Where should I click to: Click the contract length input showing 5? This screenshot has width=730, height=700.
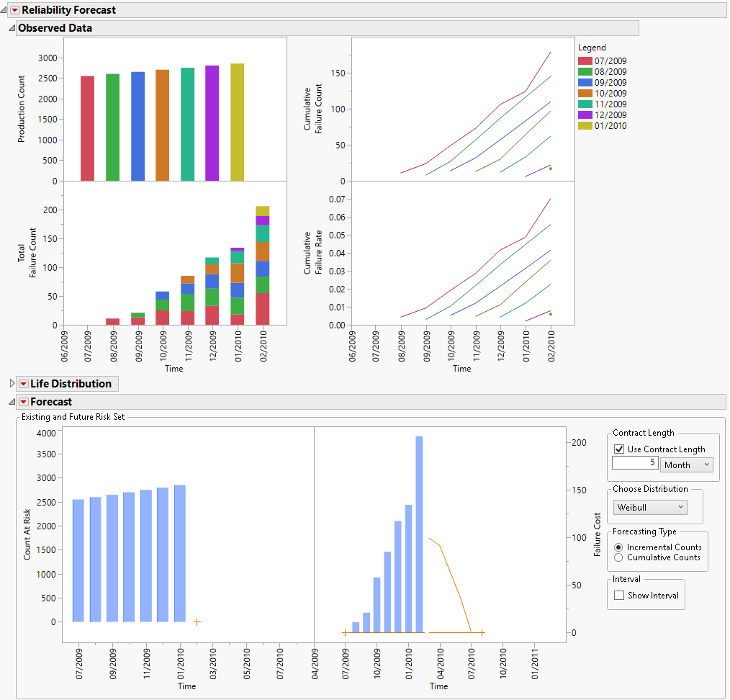point(634,463)
